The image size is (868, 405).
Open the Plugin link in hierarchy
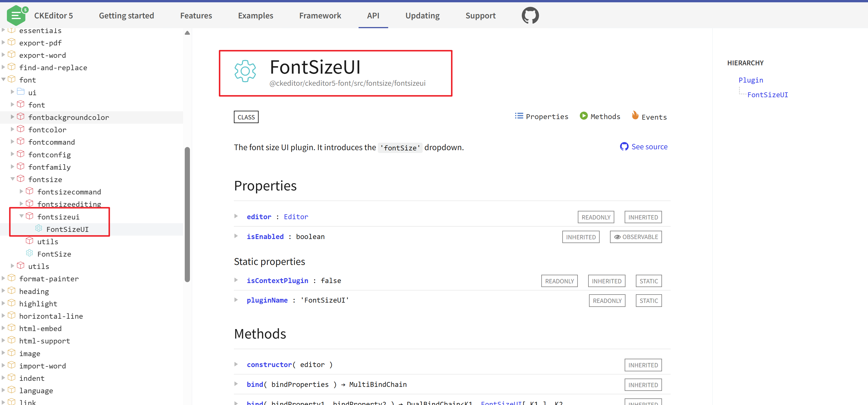coord(750,80)
